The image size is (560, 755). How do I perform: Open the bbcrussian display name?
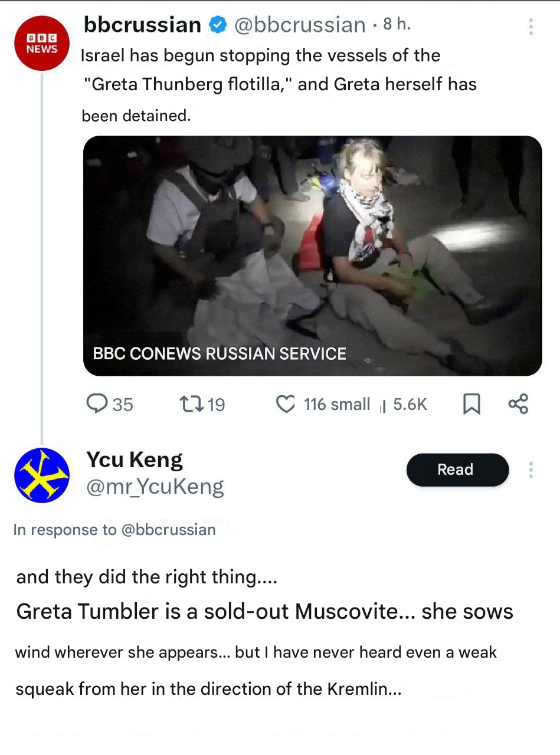[x=142, y=25]
